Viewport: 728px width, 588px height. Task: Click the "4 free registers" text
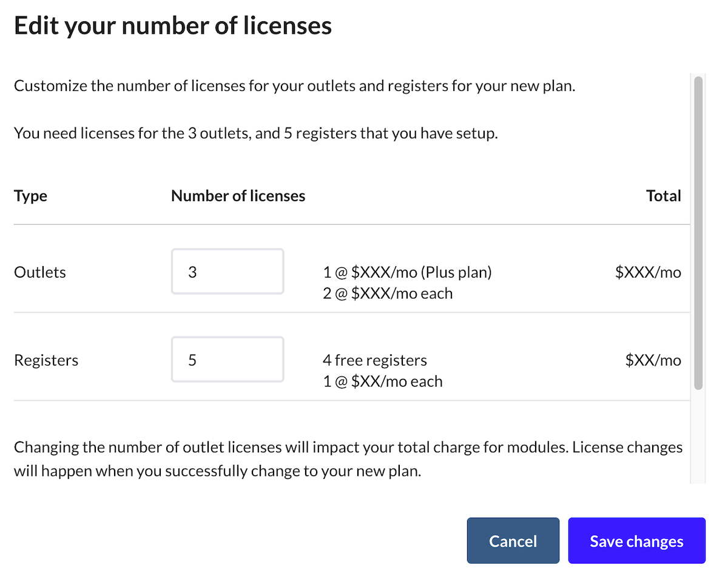pyautogui.click(x=375, y=360)
